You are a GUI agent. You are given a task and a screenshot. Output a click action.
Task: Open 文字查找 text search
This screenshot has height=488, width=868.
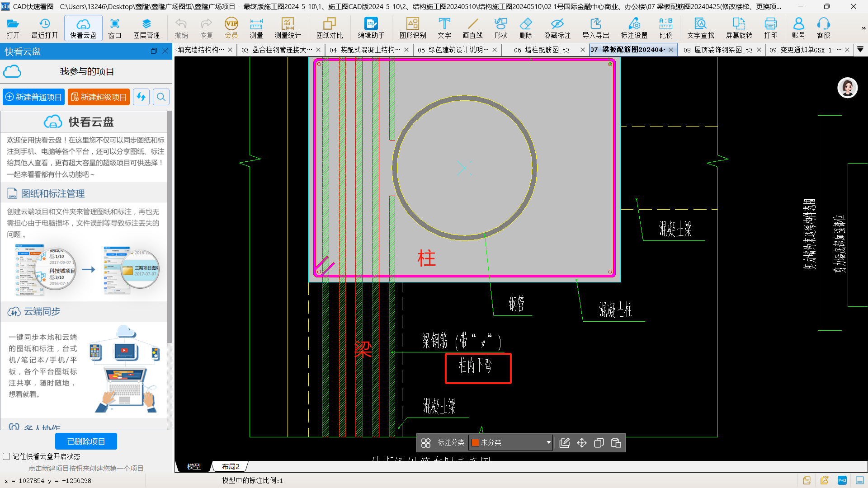[701, 28]
